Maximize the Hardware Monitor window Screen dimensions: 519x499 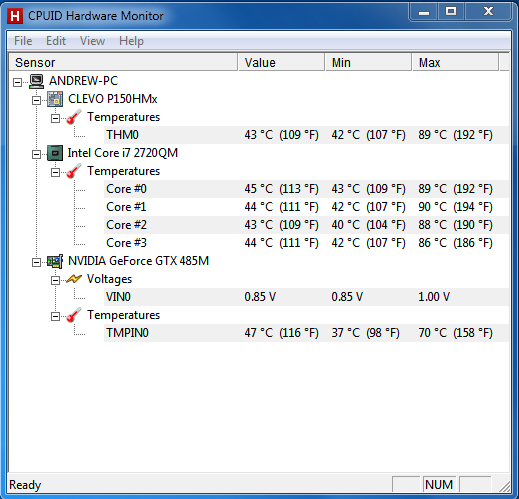click(451, 12)
